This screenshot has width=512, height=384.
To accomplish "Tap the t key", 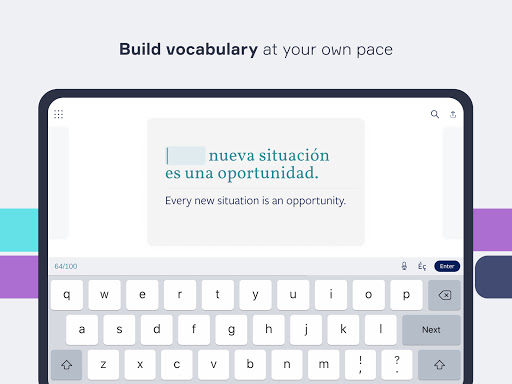I will pos(217,295).
